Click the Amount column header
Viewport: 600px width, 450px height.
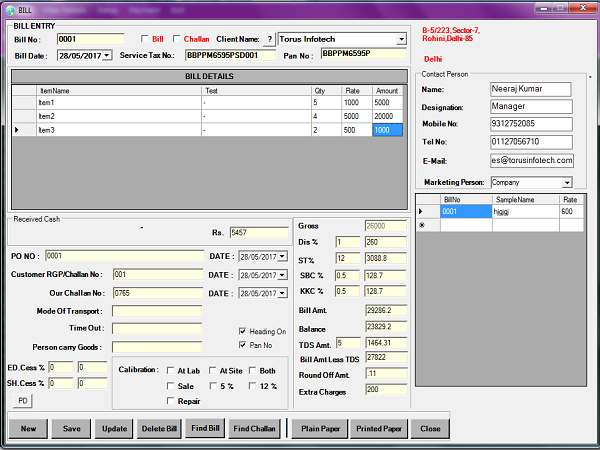387,91
